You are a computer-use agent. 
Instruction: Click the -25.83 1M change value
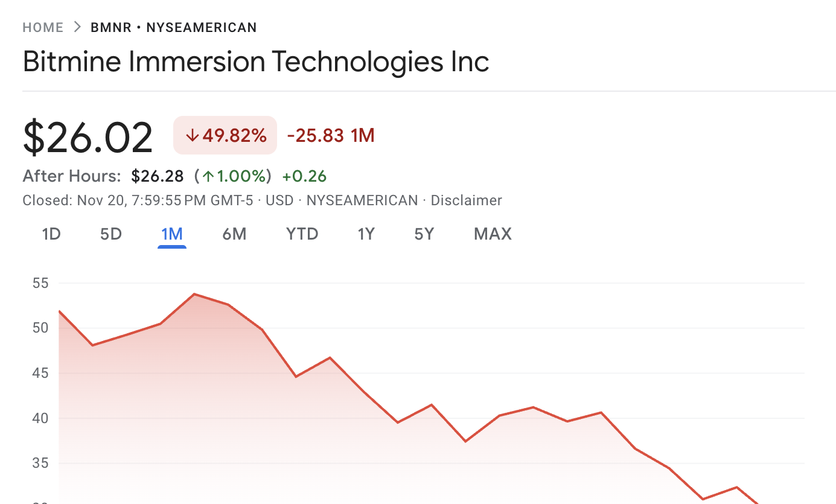[x=331, y=136]
